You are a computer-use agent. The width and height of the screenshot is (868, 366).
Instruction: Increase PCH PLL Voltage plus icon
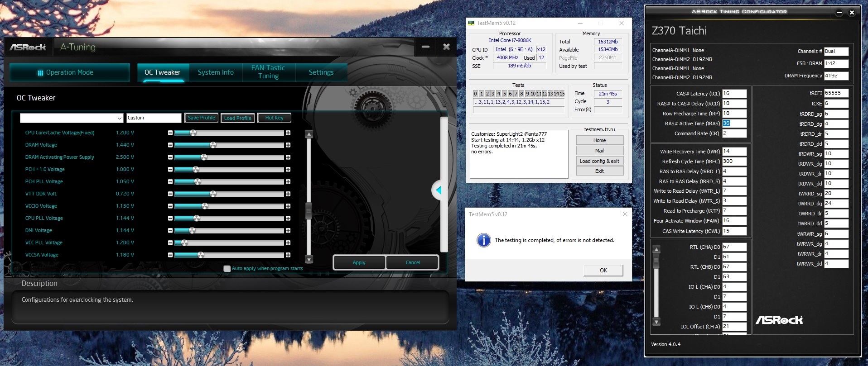288,182
